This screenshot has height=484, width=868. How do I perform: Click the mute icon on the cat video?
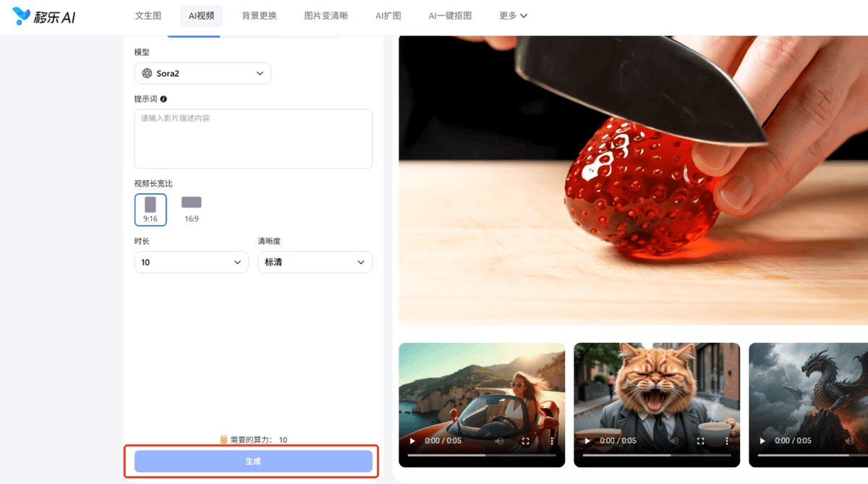[674, 441]
